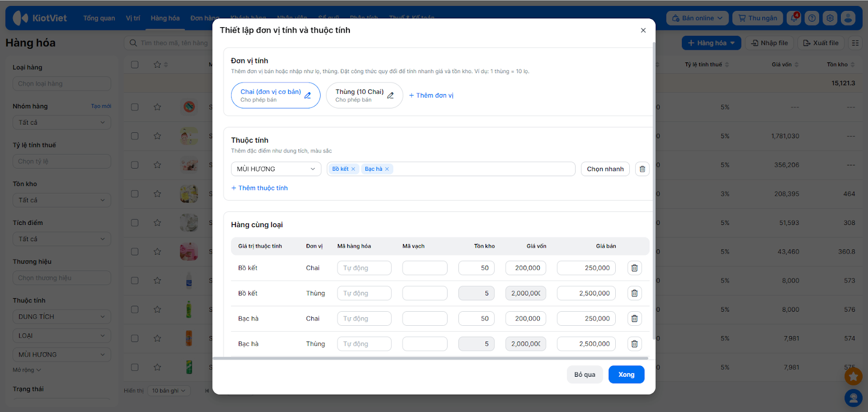Screen dimensions: 868x412
Task: Check the first product row checkbox
Action: tap(135, 107)
